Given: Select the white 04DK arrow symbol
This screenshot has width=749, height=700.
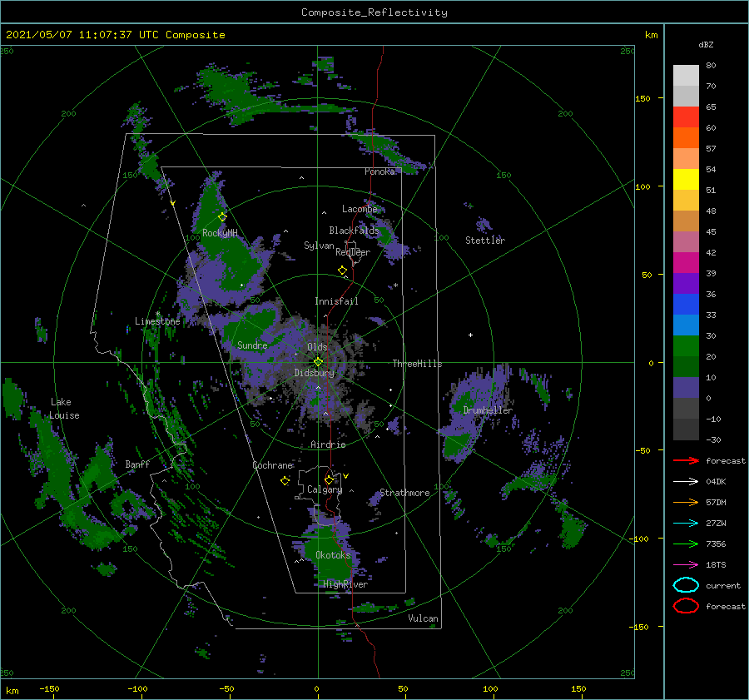Looking at the screenshot, I should click(x=686, y=481).
